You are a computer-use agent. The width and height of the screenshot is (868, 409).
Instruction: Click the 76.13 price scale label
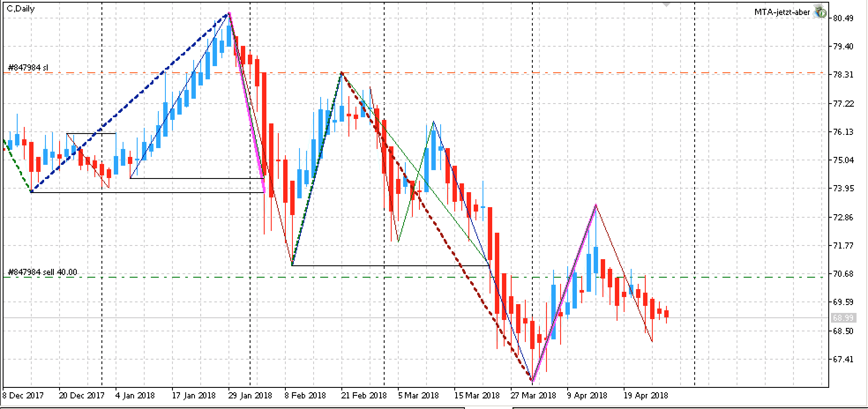pyautogui.click(x=844, y=132)
